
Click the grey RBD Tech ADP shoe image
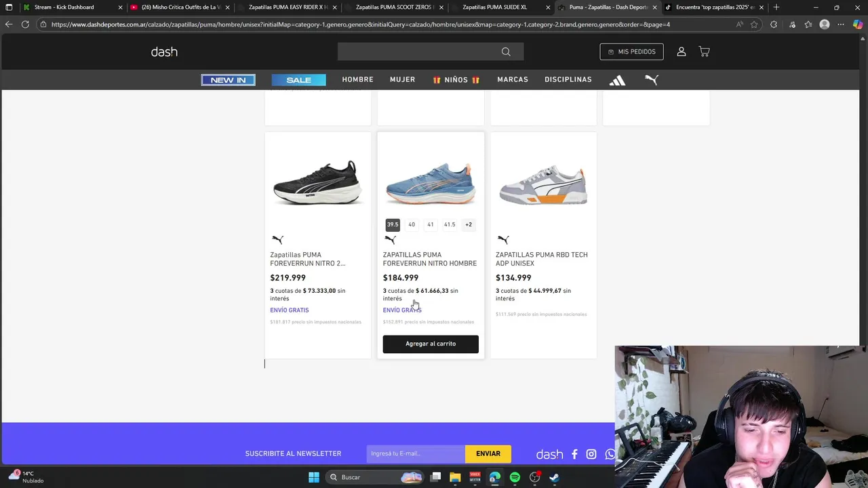click(x=543, y=185)
